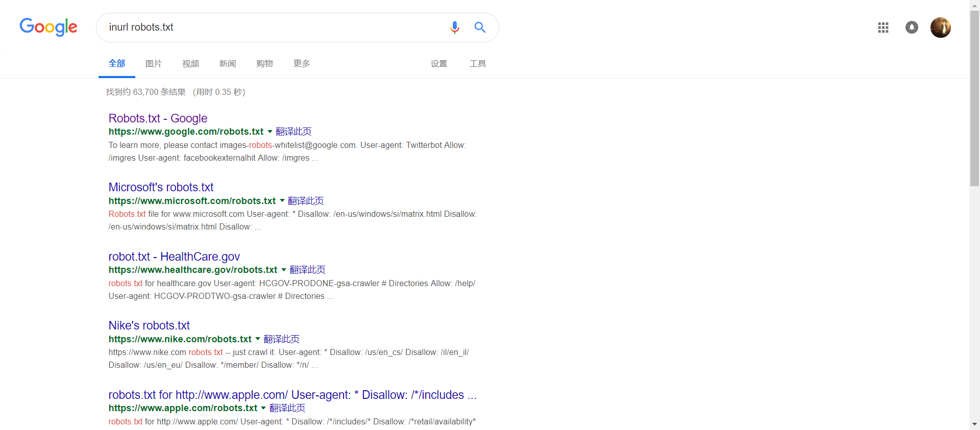Expand dropdown arrow beside microsoft.com/robots.txt URL

pos(282,200)
